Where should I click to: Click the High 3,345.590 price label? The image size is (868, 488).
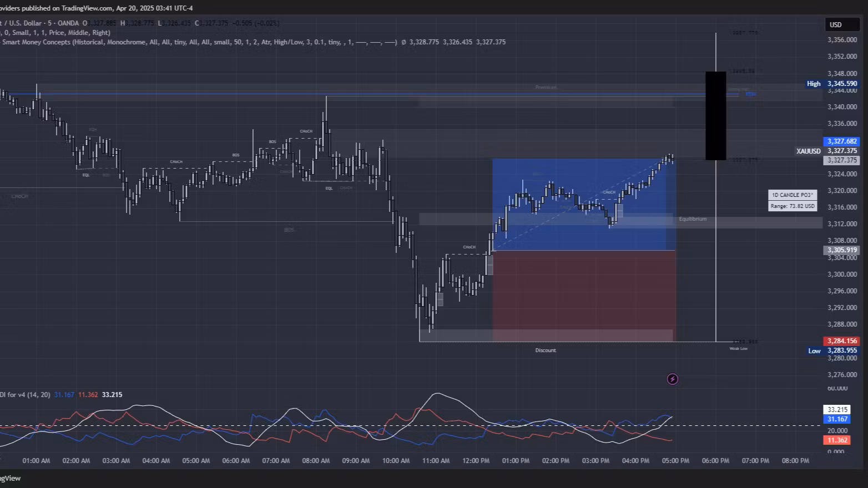coord(831,84)
